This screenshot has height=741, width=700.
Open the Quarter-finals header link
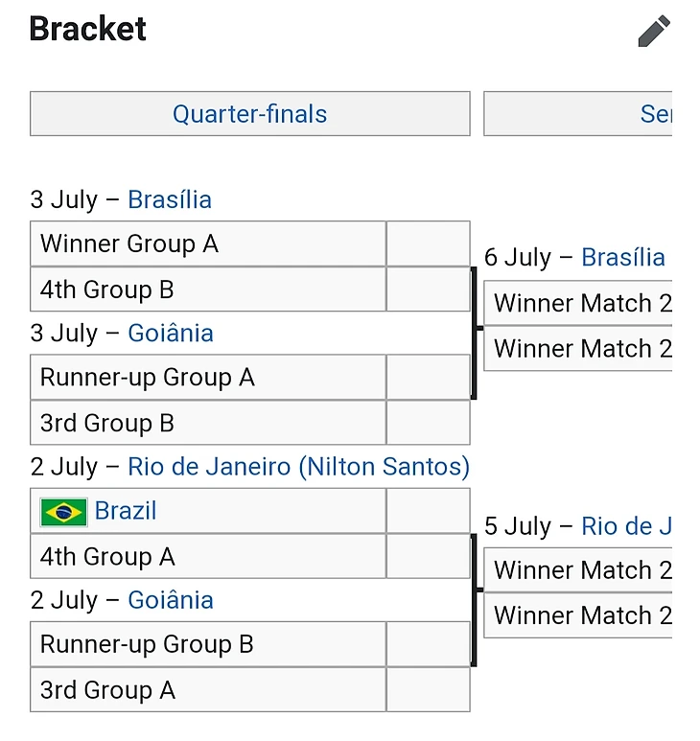(x=249, y=114)
